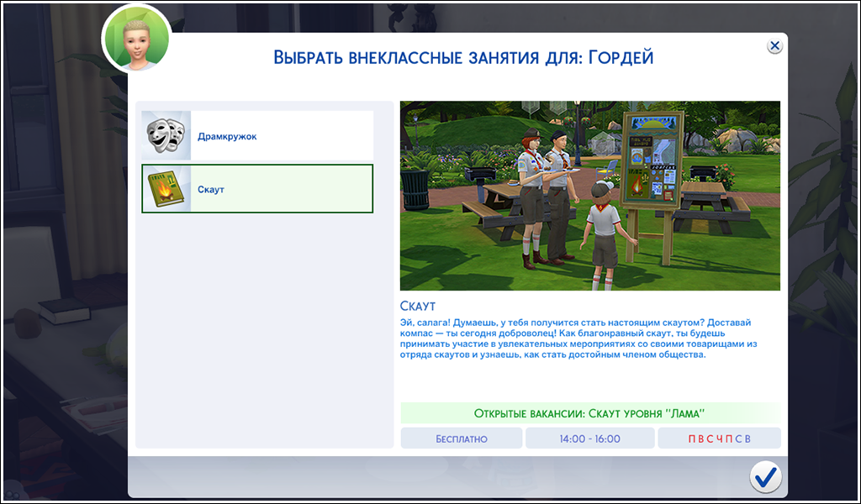861x504 pixels.
Task: Click the weekday indicator П В С Ч П С В
Action: (720, 438)
